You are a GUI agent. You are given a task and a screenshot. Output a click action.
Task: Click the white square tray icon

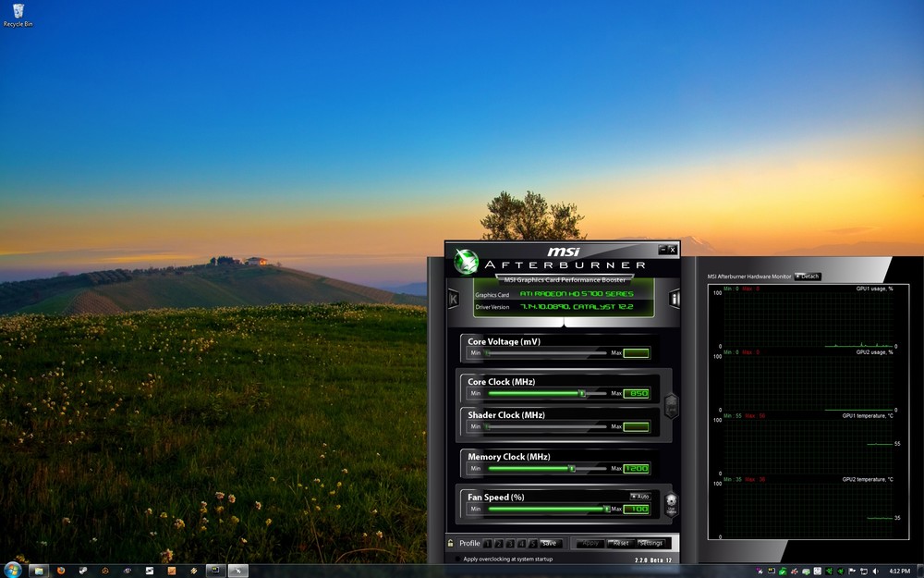[x=818, y=571]
